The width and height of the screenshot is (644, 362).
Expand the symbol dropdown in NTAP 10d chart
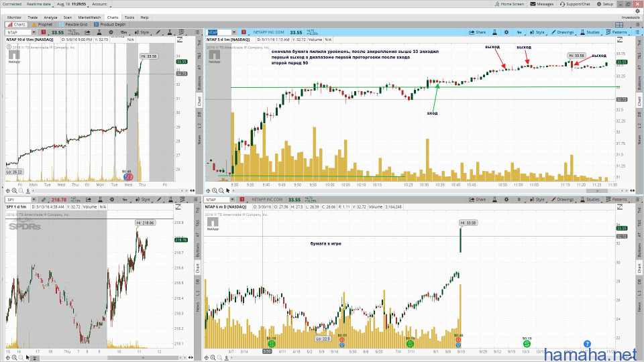click(34, 32)
